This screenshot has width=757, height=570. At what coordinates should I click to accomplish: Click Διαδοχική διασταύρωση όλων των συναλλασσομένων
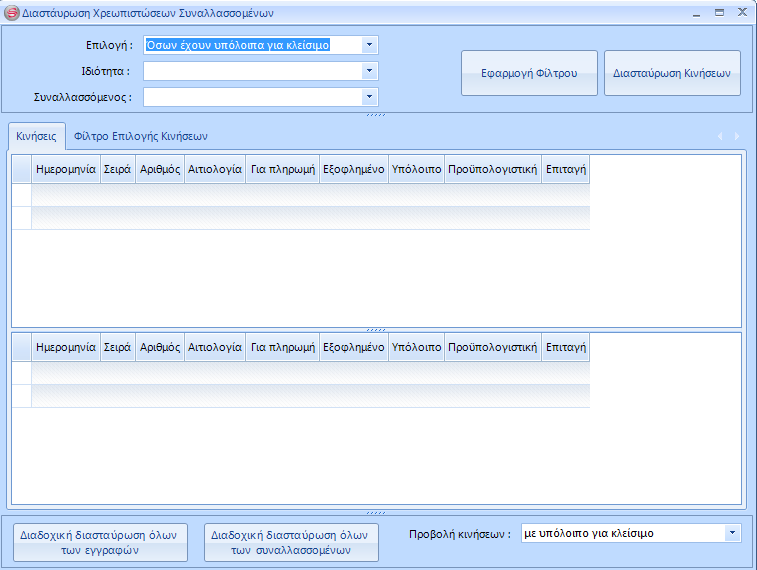tap(291, 542)
